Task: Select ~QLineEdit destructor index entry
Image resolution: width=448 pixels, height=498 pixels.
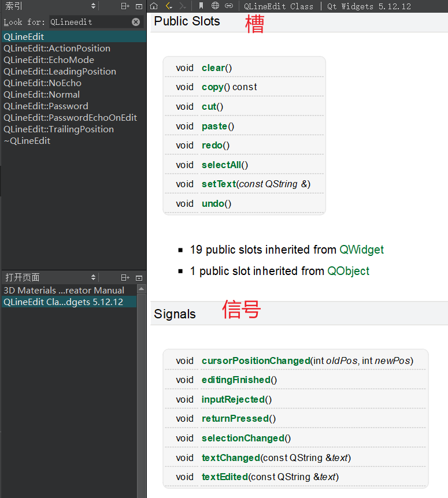Action: pos(74,141)
